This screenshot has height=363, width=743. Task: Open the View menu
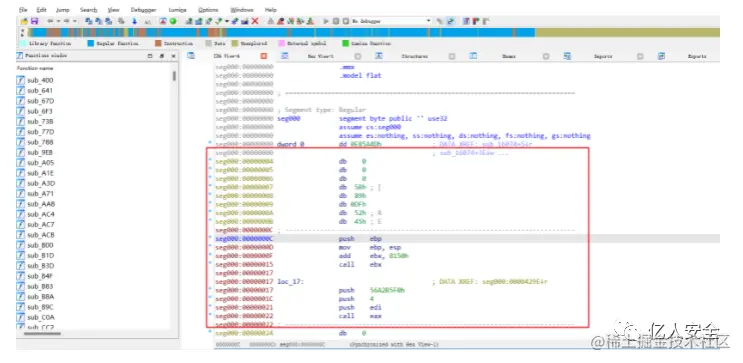click(114, 9)
